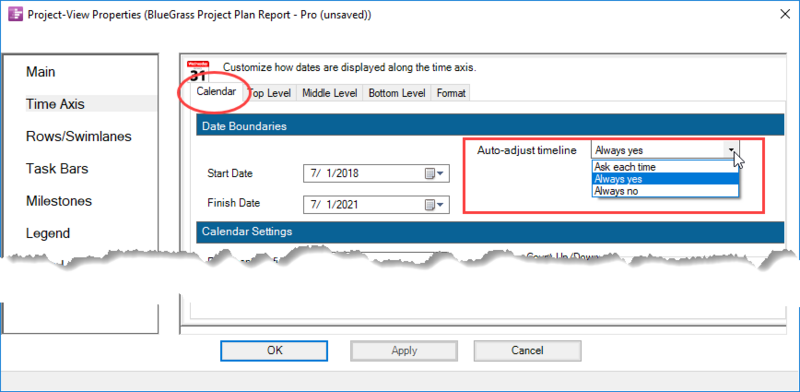Image resolution: width=800 pixels, height=392 pixels.
Task: Choose "Always yes" in the list
Action: 665,179
